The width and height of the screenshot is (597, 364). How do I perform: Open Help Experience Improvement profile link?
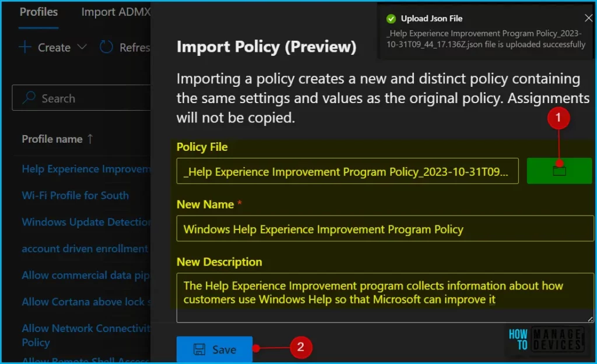click(x=86, y=169)
